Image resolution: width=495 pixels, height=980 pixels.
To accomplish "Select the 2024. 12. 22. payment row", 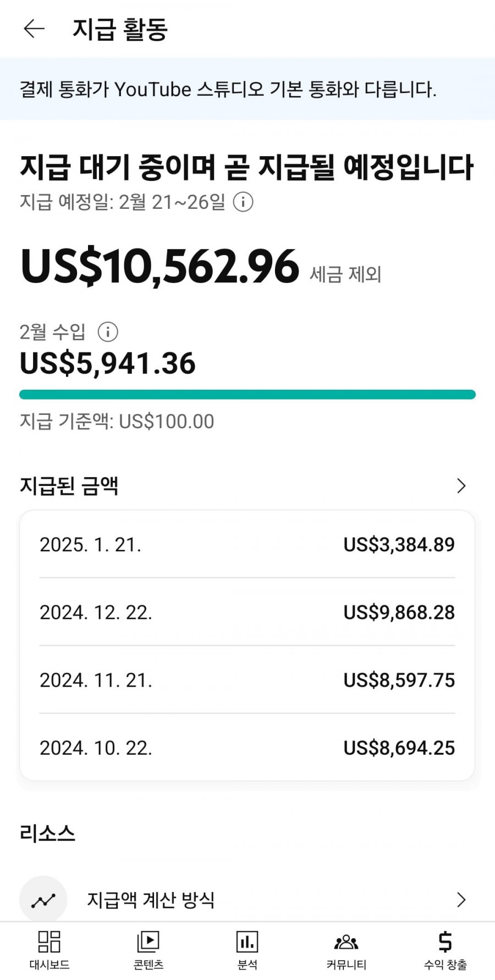I will coord(248,612).
